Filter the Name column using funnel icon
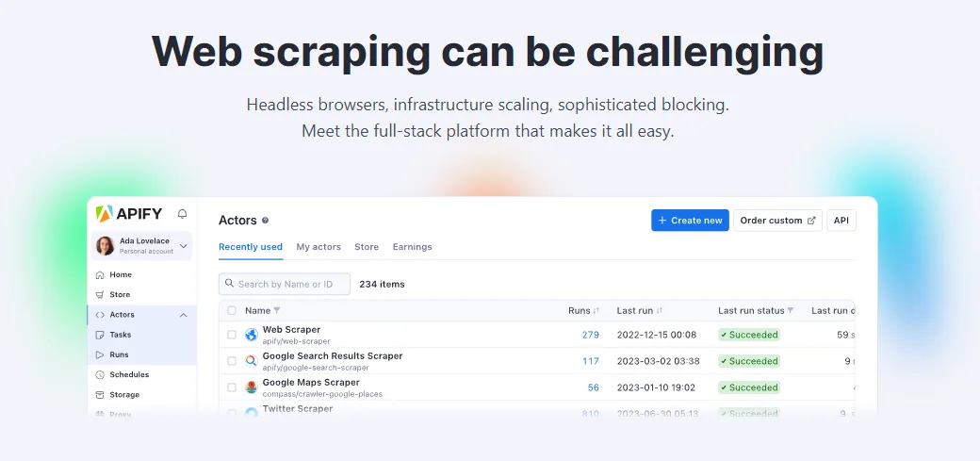The width and height of the screenshot is (980, 461). 277,310
